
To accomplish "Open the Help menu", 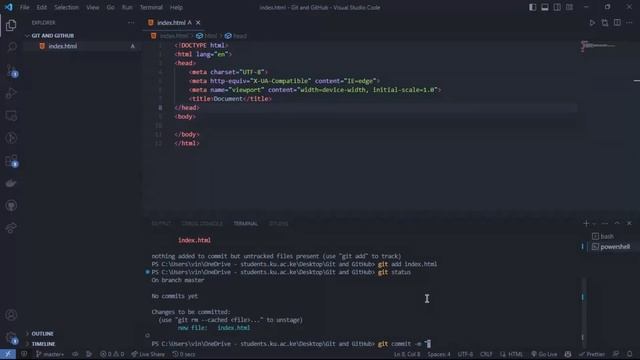I will click(176, 7).
